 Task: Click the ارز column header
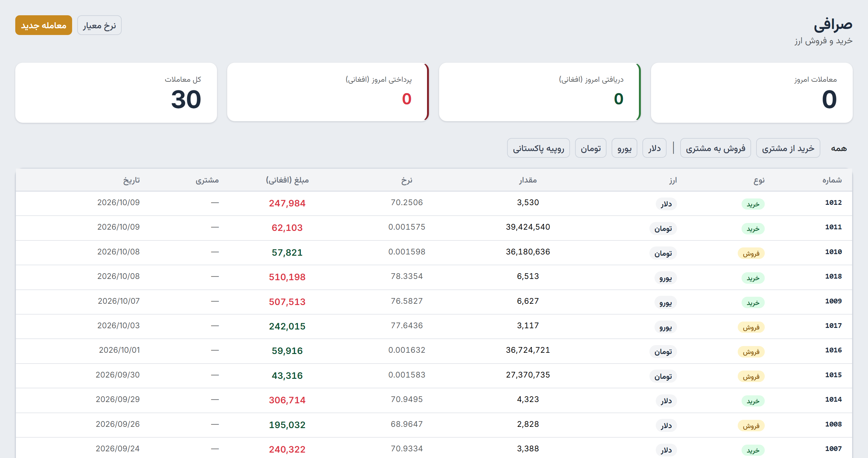pos(673,180)
